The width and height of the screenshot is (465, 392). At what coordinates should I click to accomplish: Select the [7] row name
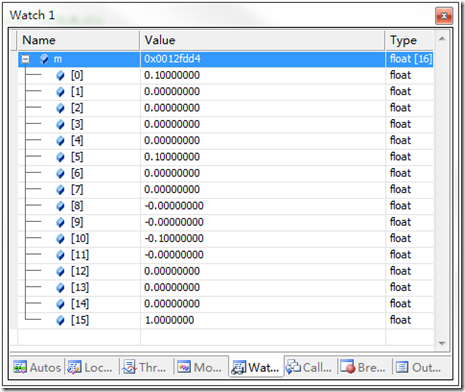pyautogui.click(x=77, y=190)
